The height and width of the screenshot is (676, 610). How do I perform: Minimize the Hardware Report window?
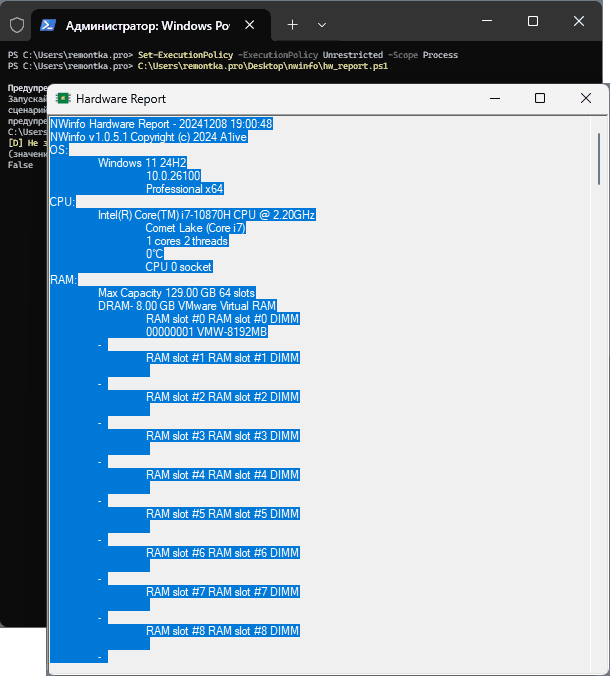point(495,99)
